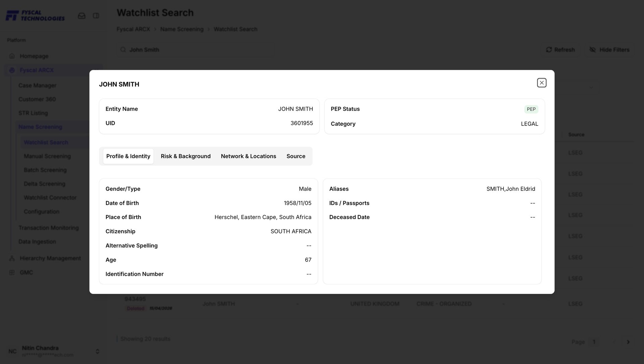
Task: Click the alias SMITH,John Eldrid
Action: tap(511, 189)
